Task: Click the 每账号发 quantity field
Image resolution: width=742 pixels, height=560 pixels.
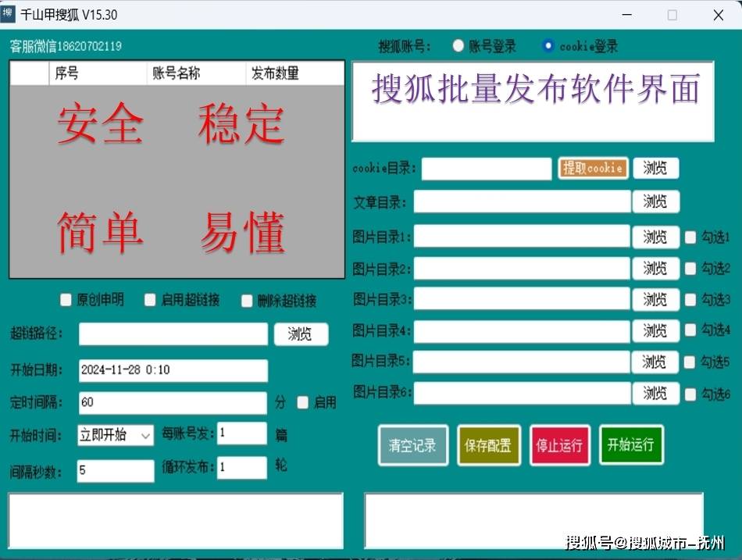Action: tap(242, 433)
